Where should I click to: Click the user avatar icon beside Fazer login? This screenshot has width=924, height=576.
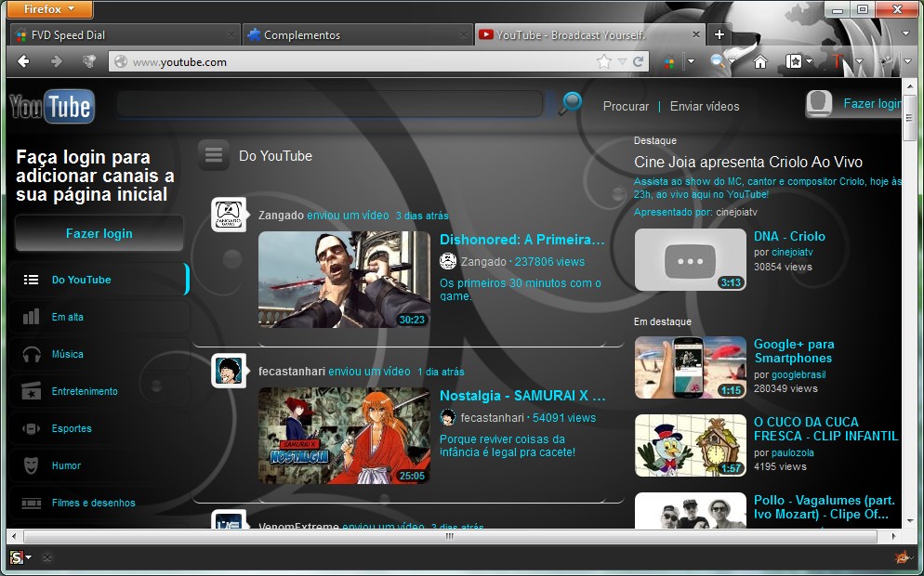tap(819, 104)
